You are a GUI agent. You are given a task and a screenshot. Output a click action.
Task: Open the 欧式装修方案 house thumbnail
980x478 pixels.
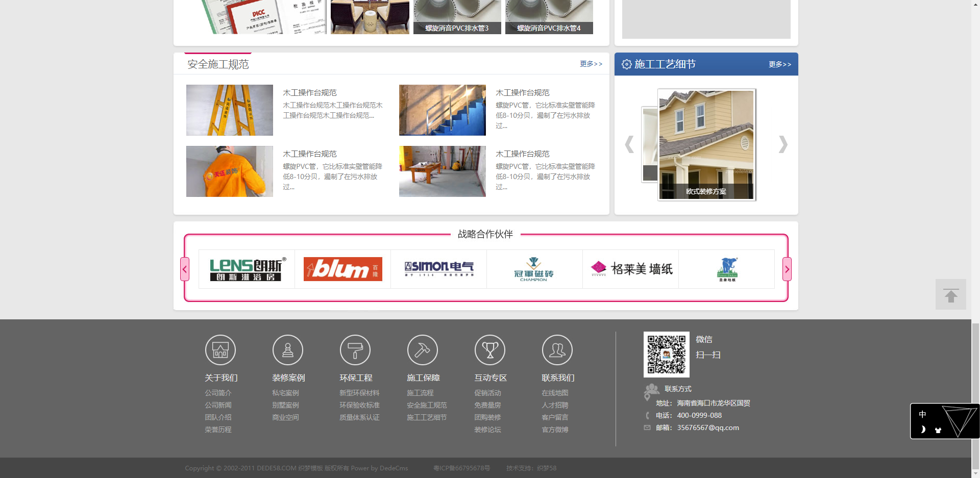tap(706, 144)
